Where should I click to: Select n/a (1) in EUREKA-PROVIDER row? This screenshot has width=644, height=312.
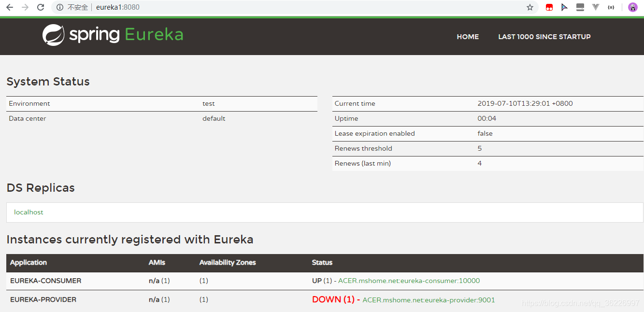pyautogui.click(x=159, y=299)
